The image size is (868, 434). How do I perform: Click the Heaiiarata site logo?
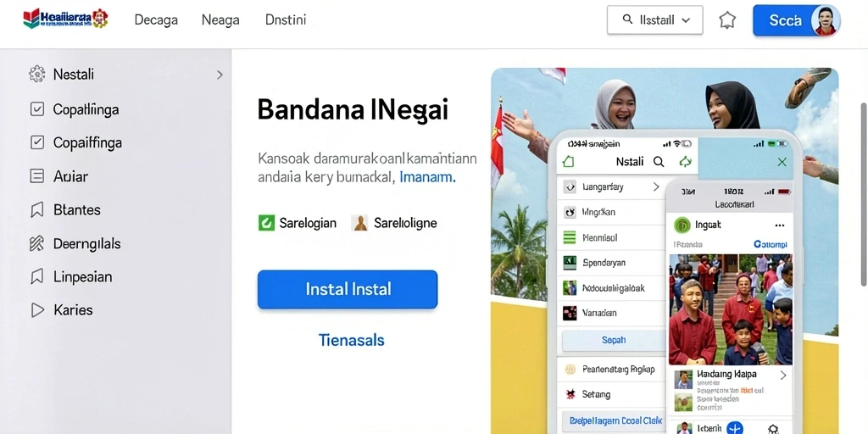65,19
